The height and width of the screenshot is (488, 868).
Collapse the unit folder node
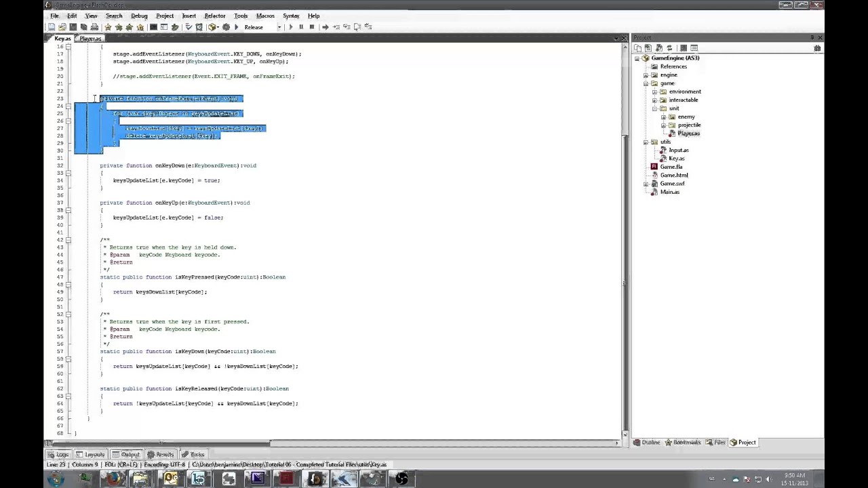point(655,108)
